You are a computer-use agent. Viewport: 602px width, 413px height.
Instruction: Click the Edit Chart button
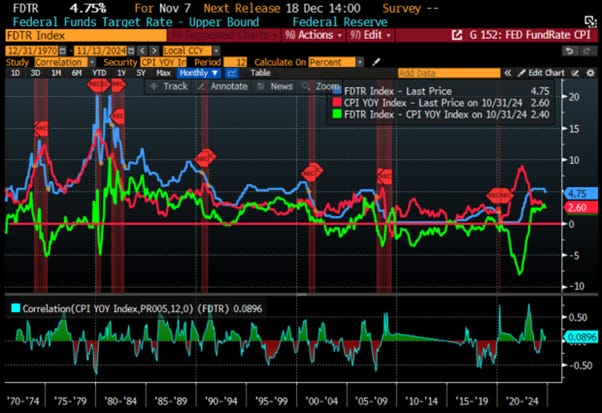coord(541,73)
